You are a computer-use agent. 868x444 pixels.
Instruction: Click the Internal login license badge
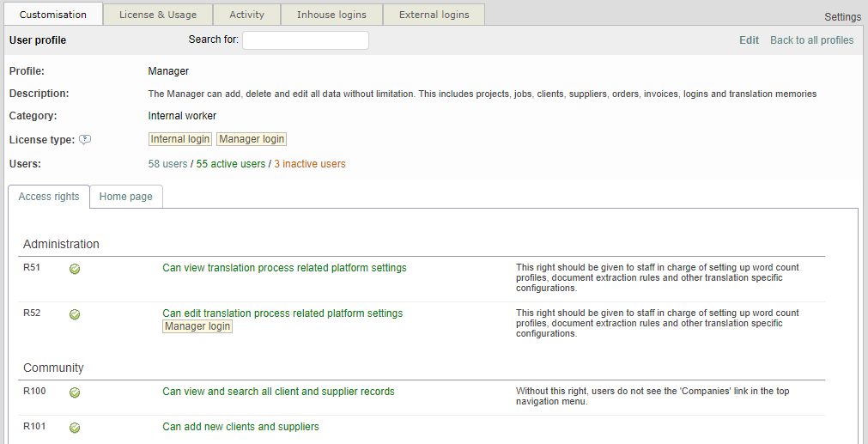[x=180, y=139]
